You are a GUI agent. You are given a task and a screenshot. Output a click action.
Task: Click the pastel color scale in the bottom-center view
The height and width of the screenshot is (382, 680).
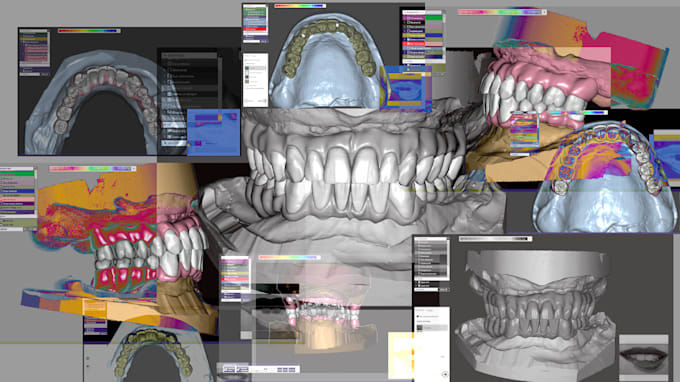[289, 257]
